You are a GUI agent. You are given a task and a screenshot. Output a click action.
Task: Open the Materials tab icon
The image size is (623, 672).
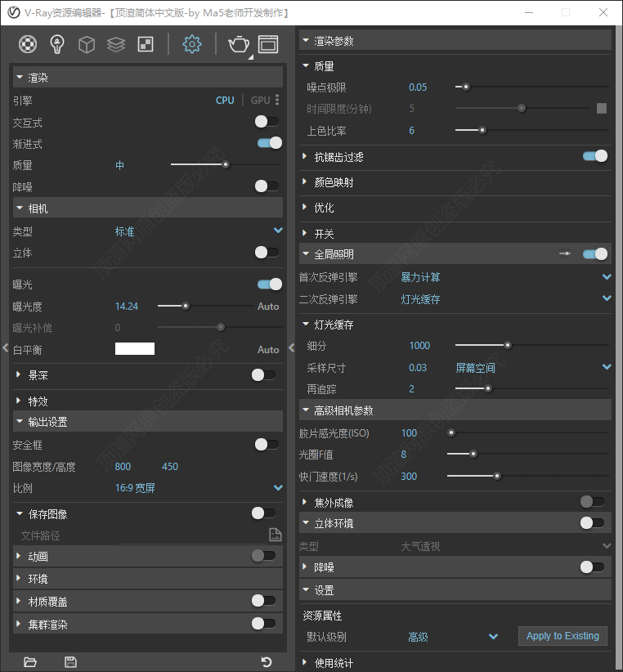[28, 44]
